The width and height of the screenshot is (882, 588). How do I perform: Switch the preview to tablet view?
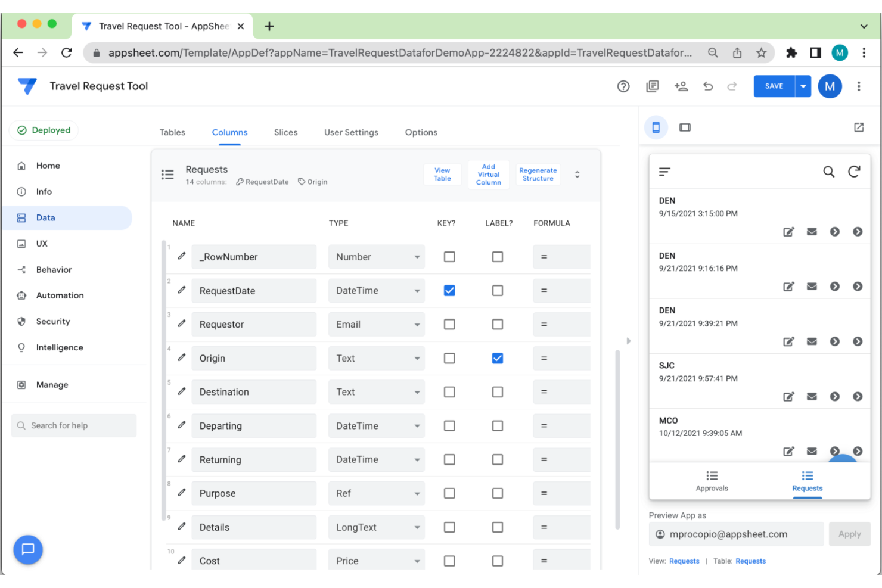[685, 127]
